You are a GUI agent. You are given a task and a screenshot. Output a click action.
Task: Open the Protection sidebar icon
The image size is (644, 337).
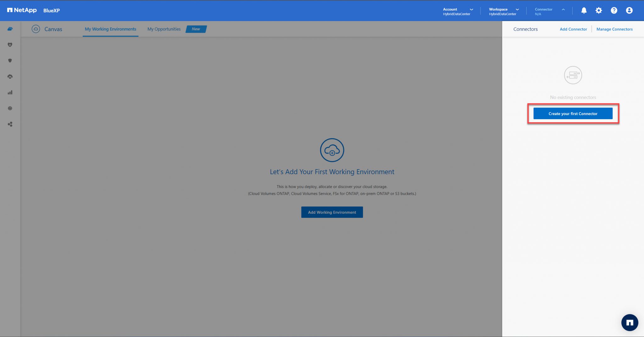tap(10, 61)
